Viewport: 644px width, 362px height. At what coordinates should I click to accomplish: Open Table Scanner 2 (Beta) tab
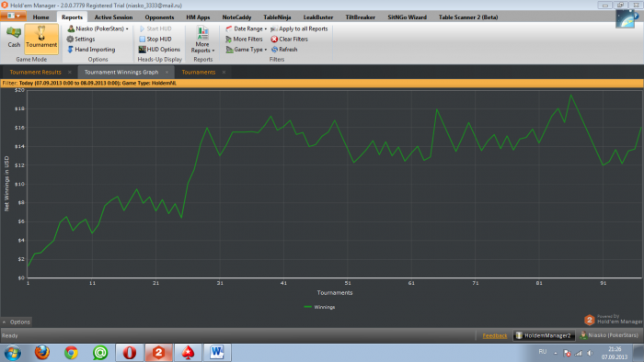[x=468, y=17]
